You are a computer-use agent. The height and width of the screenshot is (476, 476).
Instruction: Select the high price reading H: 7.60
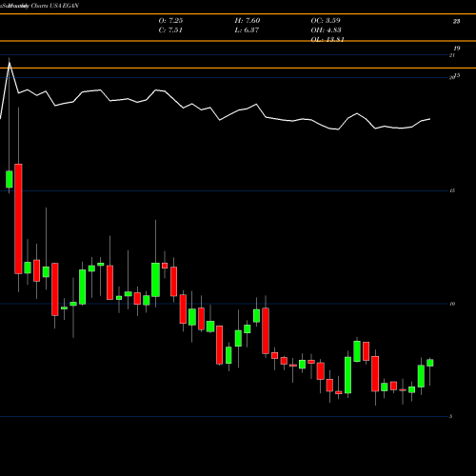[x=248, y=21]
